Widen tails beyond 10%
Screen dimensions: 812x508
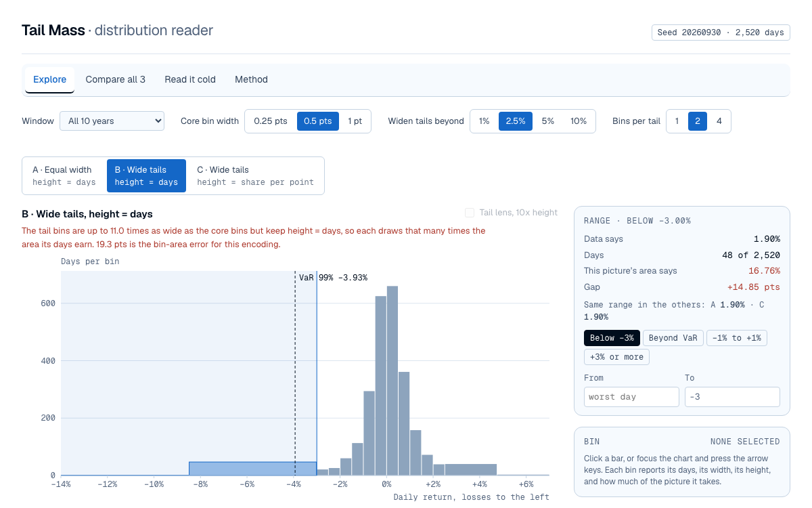(579, 121)
